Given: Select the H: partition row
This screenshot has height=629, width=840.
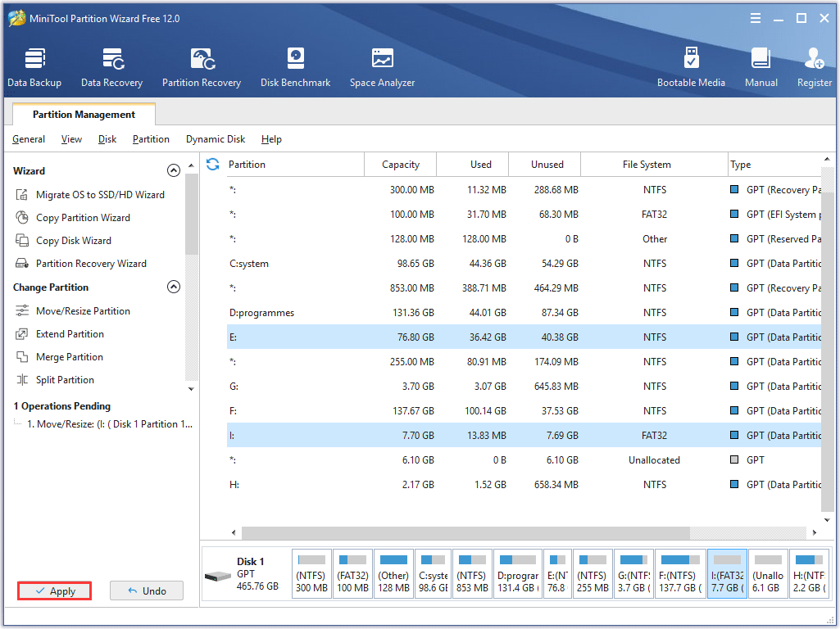Looking at the screenshot, I should pyautogui.click(x=524, y=485).
